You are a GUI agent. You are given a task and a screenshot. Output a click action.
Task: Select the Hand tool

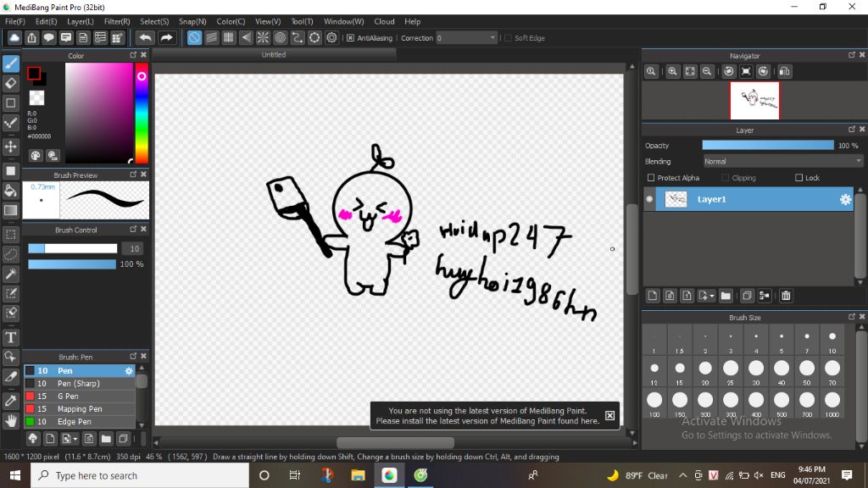tap(10, 421)
